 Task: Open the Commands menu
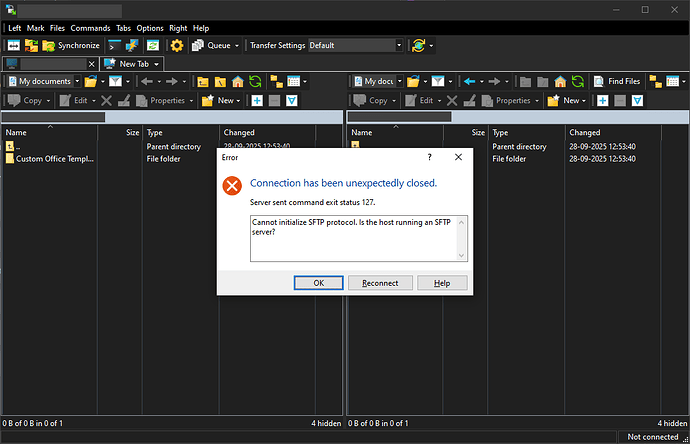(90, 28)
